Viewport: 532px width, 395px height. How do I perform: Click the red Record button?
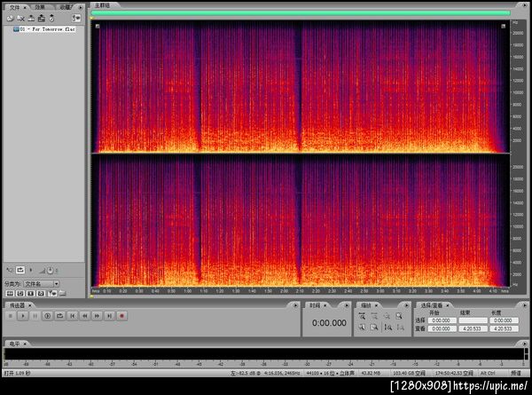[121, 316]
